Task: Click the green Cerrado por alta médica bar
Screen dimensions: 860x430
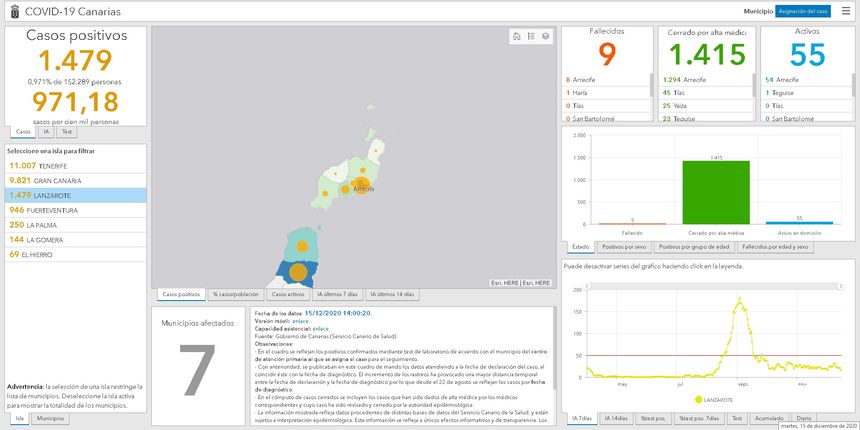Action: click(x=715, y=191)
